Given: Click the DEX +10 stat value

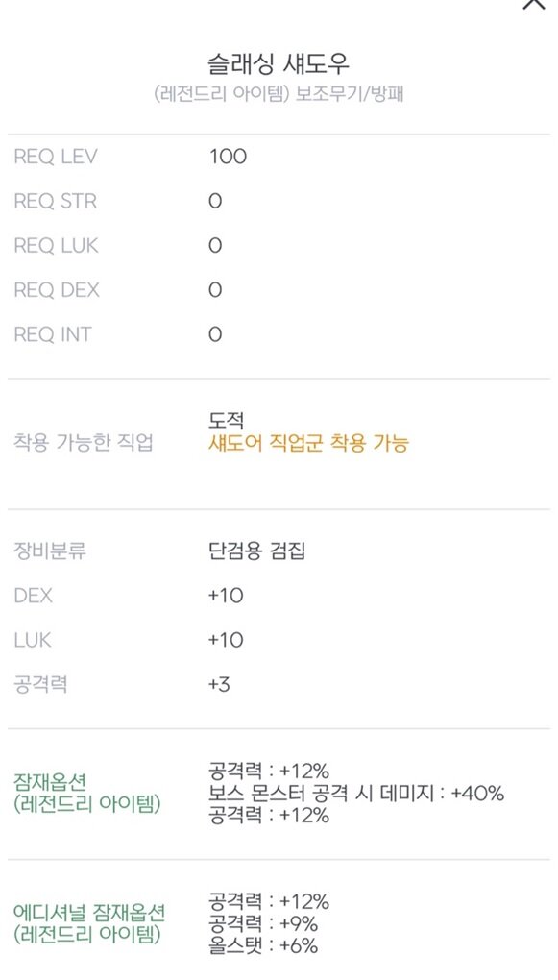Looking at the screenshot, I should point(226,596).
